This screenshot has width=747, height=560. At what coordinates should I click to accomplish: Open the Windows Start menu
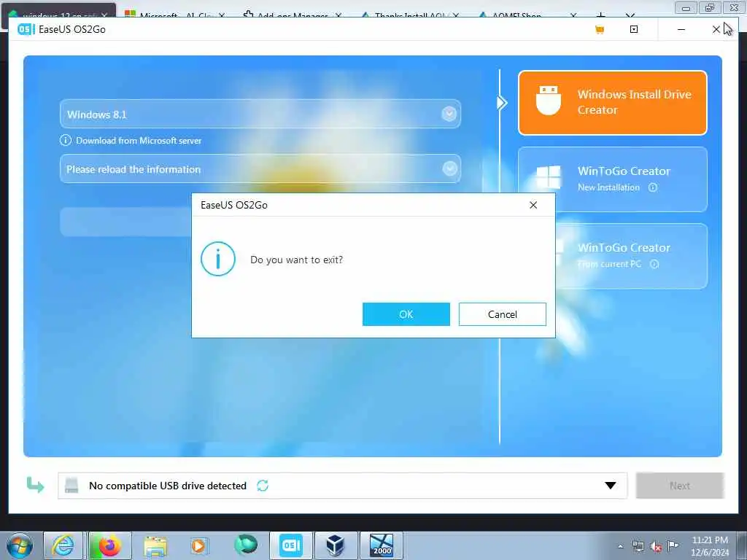[20, 545]
